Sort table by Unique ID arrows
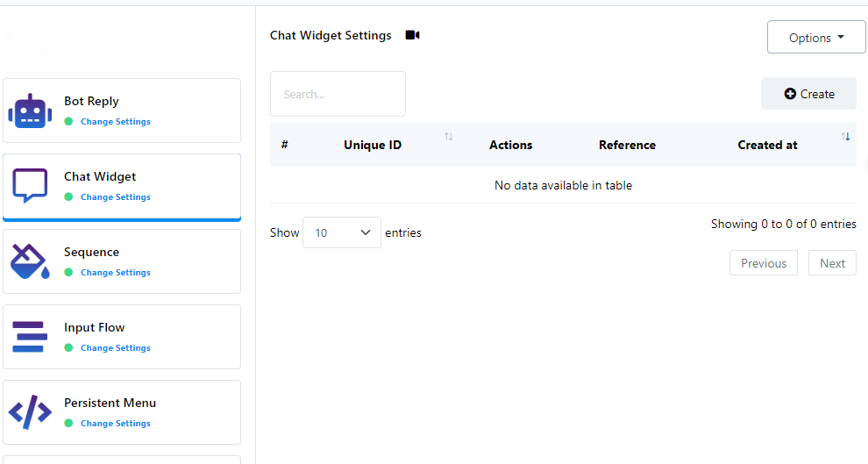The height and width of the screenshot is (464, 868). [x=449, y=137]
